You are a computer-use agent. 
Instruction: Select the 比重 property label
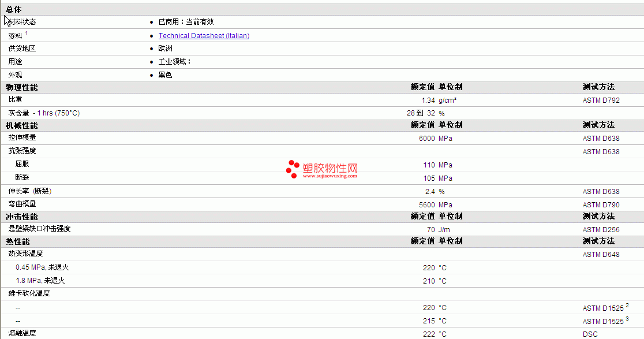pyautogui.click(x=15, y=99)
